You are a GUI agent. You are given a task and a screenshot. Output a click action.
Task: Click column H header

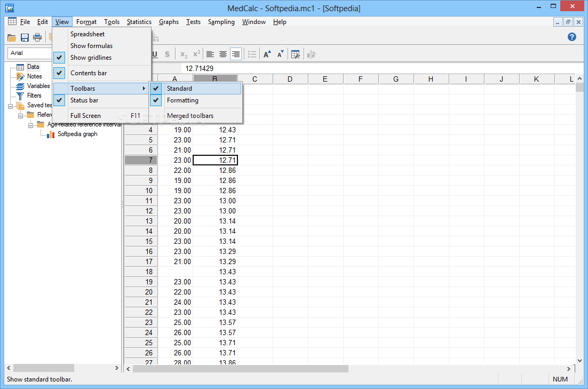click(x=431, y=79)
